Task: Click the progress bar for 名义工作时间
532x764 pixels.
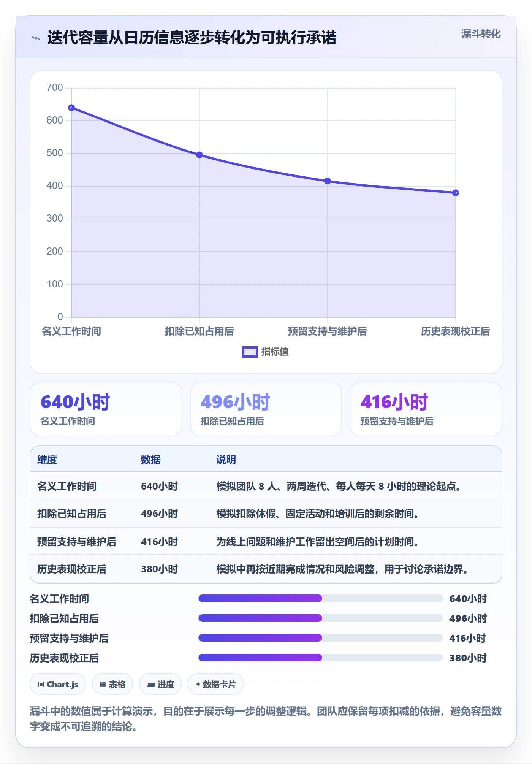Action: click(320, 599)
